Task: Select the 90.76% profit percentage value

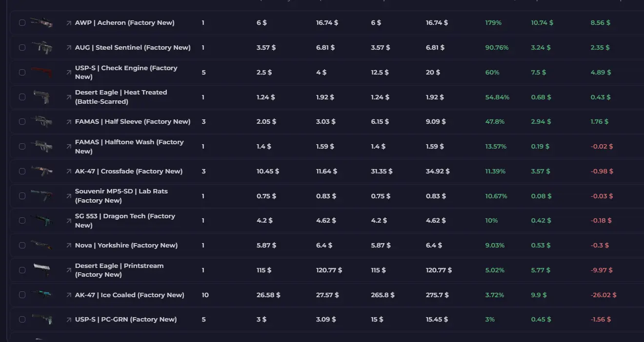Action: tap(497, 48)
